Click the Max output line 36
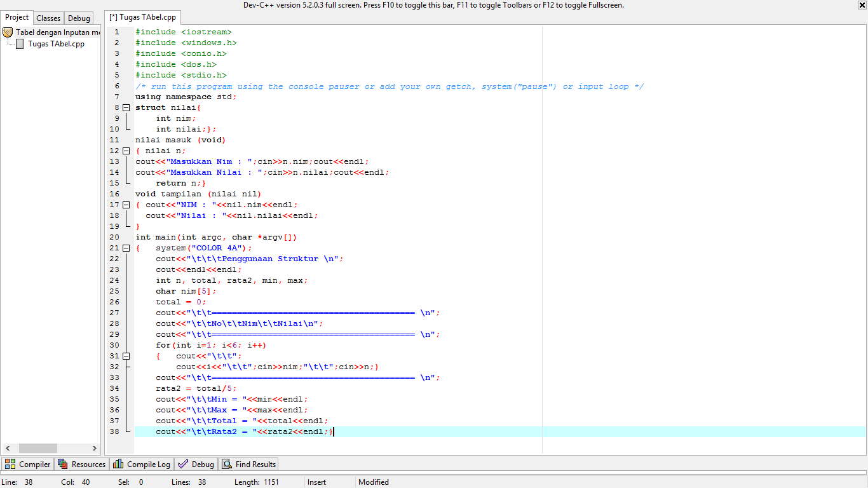The height and width of the screenshot is (488, 868). point(232,410)
